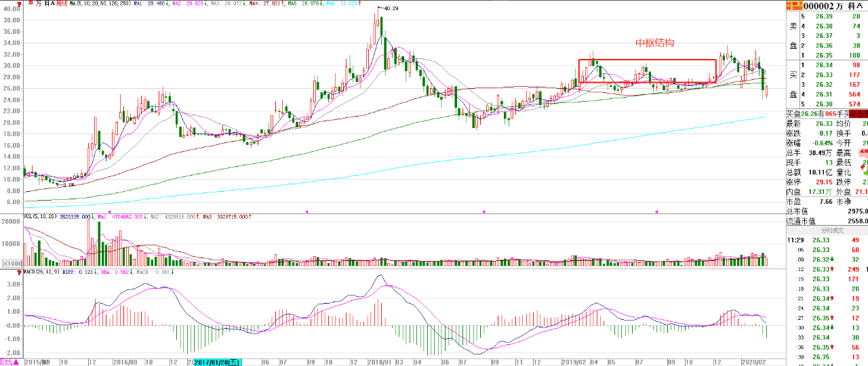The image size is (868, 366).
Task: Click the last magenta arrow marker below chart
Action: point(656,212)
